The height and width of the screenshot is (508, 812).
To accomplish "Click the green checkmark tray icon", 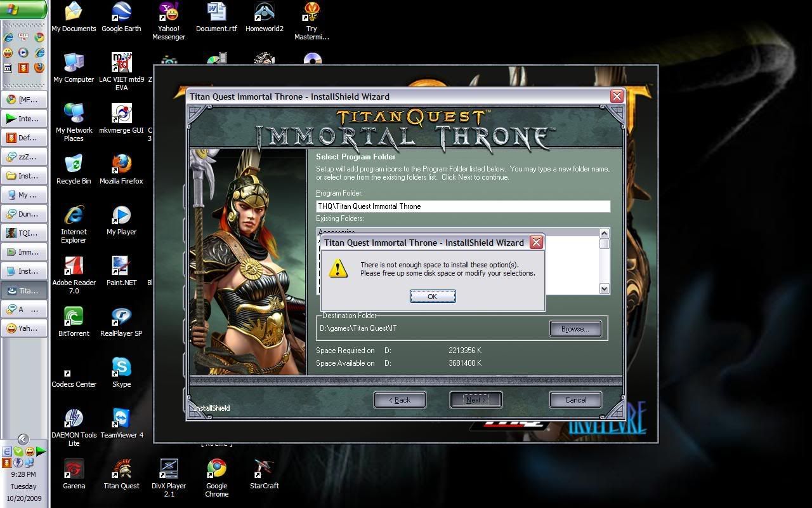I will point(18,451).
